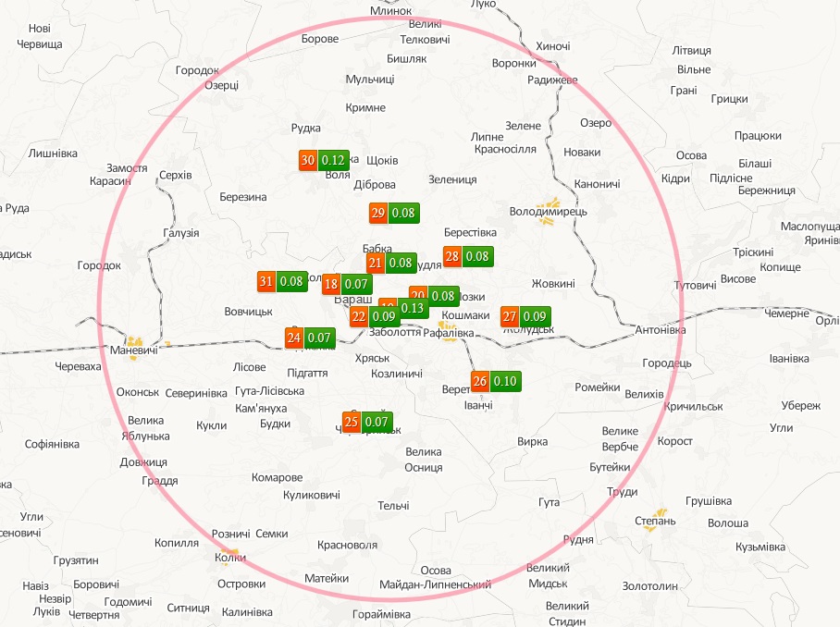Select sensor marker 26 reading 0.10

point(495,381)
